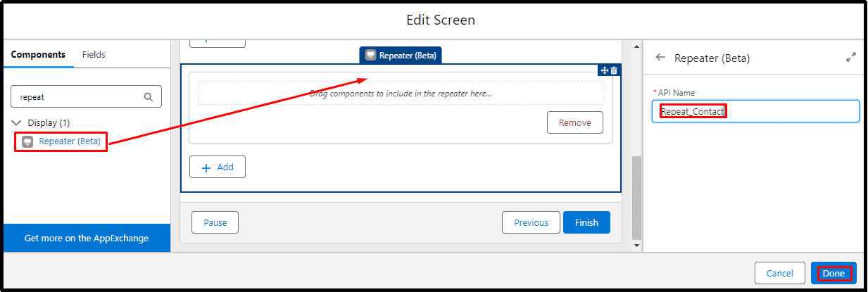Click the back arrow beside the Repeater (Beta) heading

(660, 58)
